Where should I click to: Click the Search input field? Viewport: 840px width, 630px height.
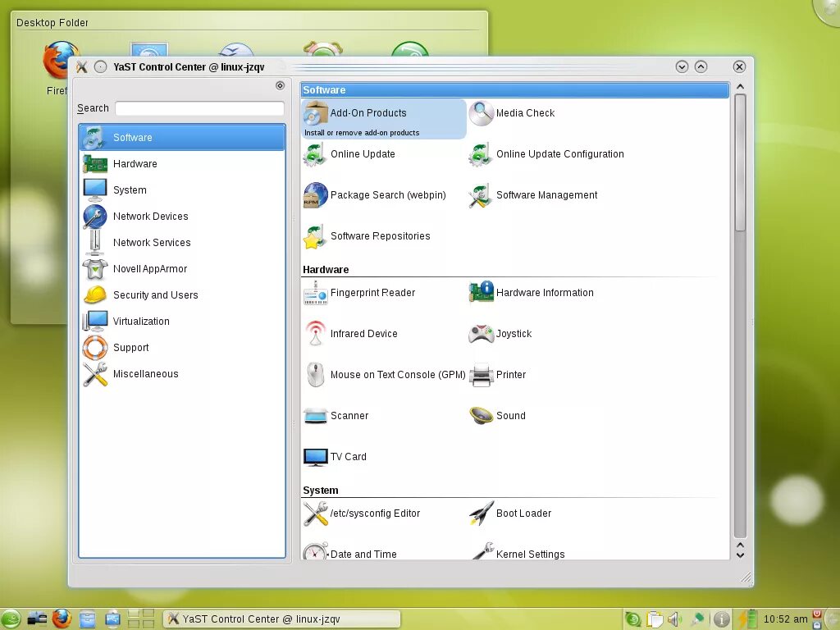tap(199, 108)
